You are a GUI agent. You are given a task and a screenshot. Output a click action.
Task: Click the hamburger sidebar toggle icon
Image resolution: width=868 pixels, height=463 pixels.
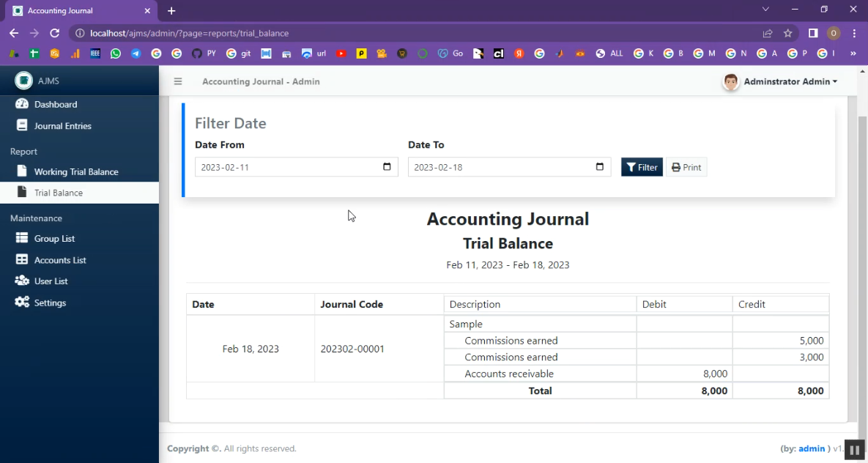click(x=177, y=81)
